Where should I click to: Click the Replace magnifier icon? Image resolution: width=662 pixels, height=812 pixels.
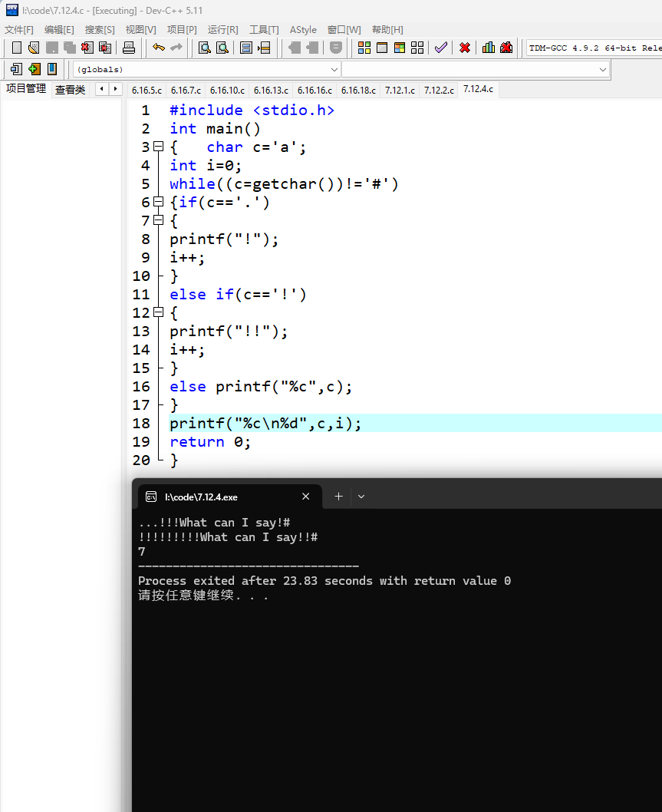(x=222, y=48)
